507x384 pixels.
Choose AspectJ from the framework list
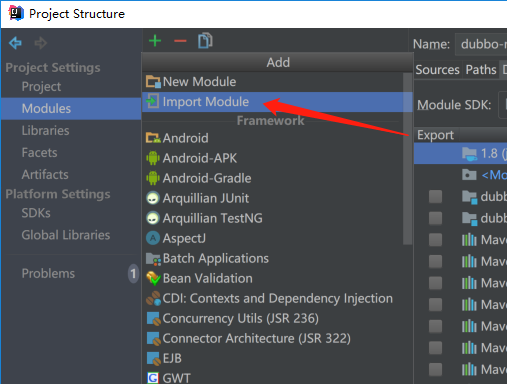point(184,238)
